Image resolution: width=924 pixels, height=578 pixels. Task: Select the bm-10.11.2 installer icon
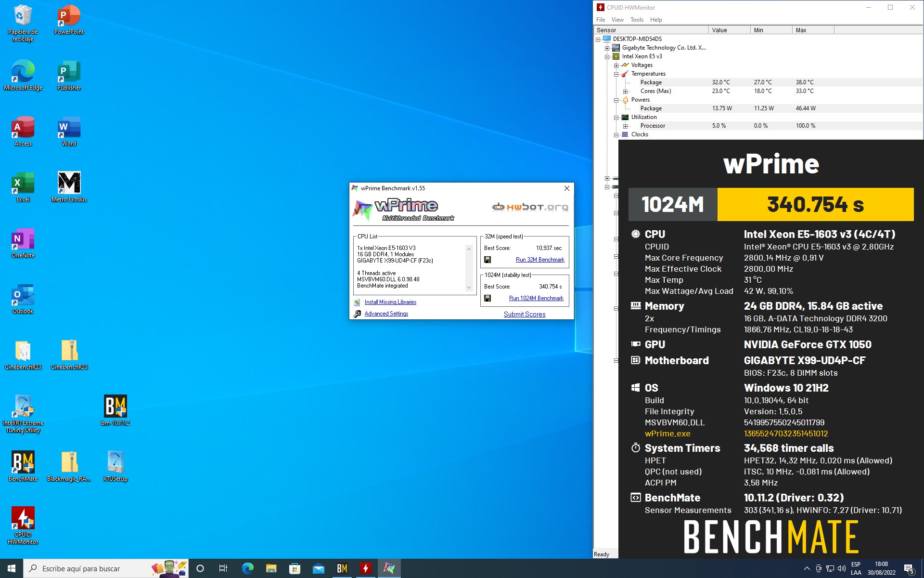[x=115, y=410]
